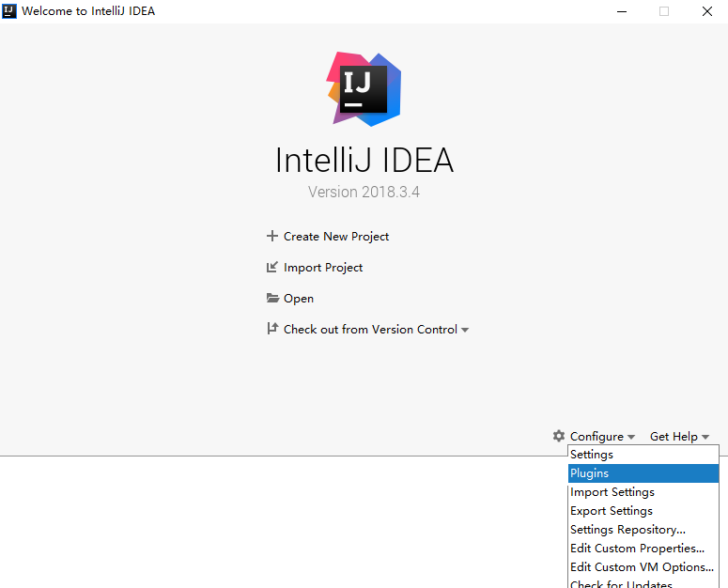Select Check for Updates menu entry

[x=643, y=583]
